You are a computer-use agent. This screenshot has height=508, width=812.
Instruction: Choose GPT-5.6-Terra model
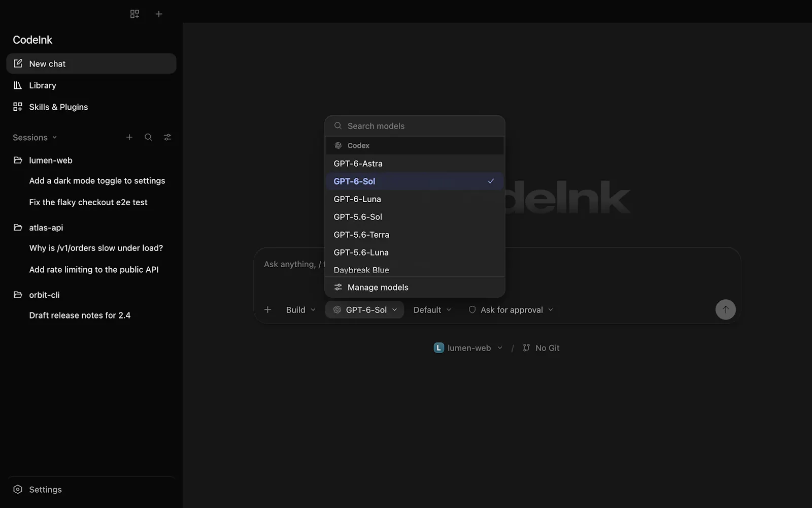click(415, 235)
